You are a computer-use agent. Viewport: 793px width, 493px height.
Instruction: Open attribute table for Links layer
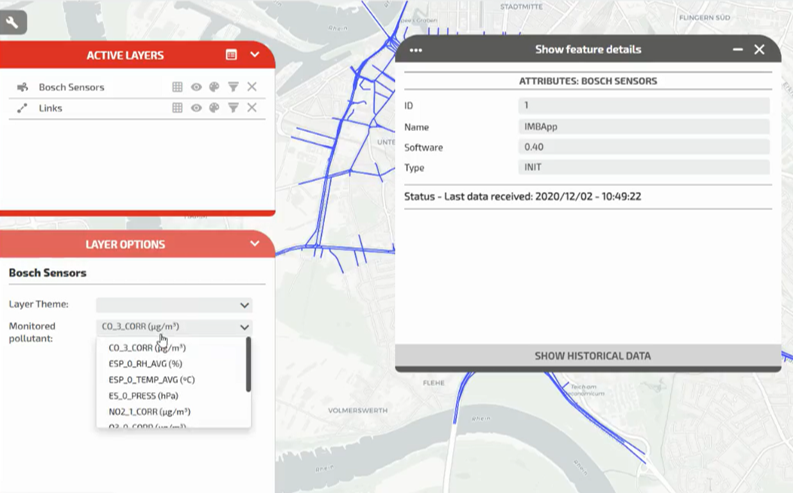coord(177,108)
